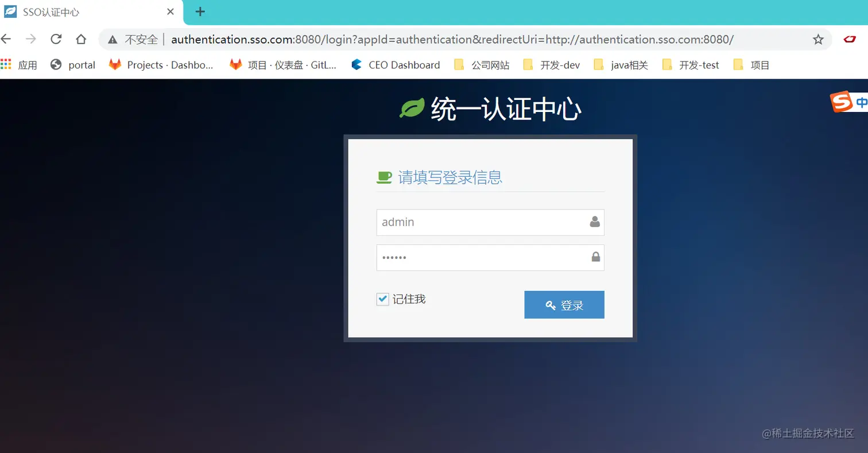Click the 不安全 warning icon in address bar
868x453 pixels.
[113, 39]
